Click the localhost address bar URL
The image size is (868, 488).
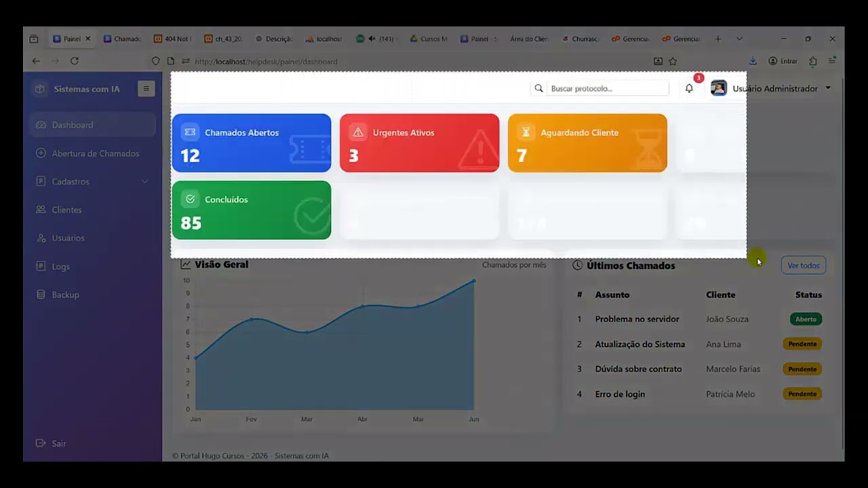266,62
